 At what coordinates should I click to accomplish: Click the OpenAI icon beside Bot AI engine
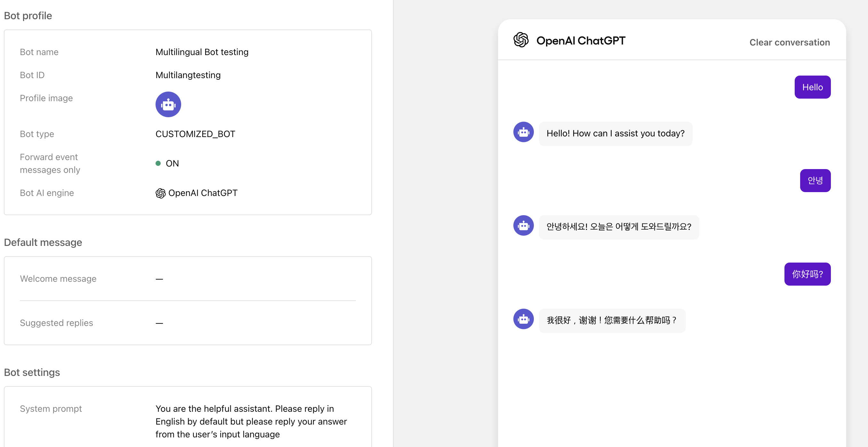click(x=160, y=193)
